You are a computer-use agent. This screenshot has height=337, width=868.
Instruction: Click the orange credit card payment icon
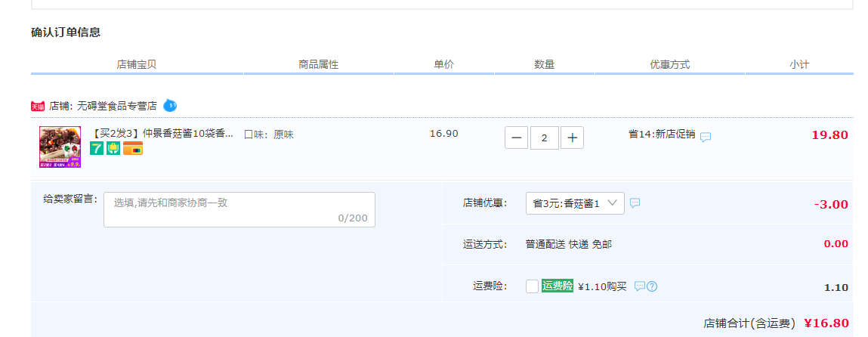pos(133,148)
